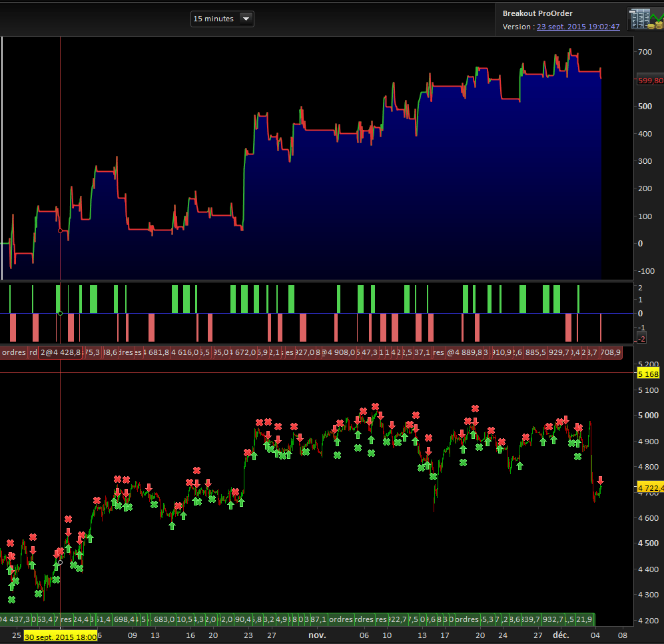The image size is (664, 644).
Task: Select the green 683,0 order label
Action: [164, 619]
